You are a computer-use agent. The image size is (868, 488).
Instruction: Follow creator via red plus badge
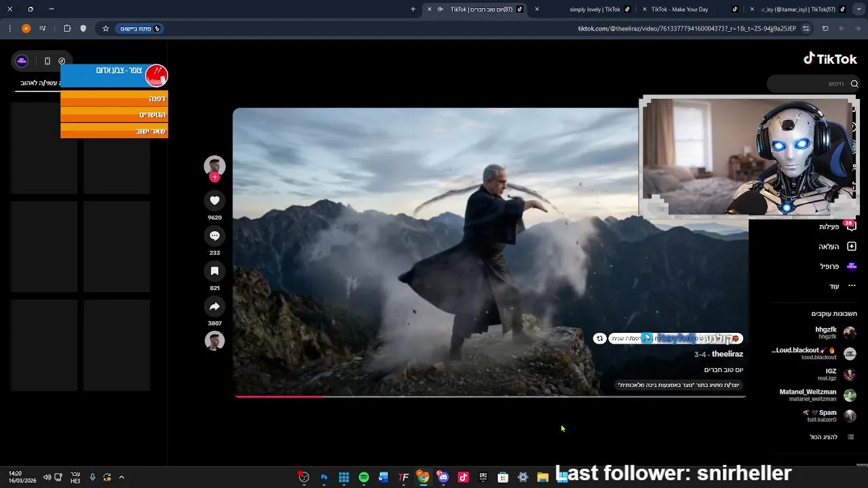tap(214, 178)
